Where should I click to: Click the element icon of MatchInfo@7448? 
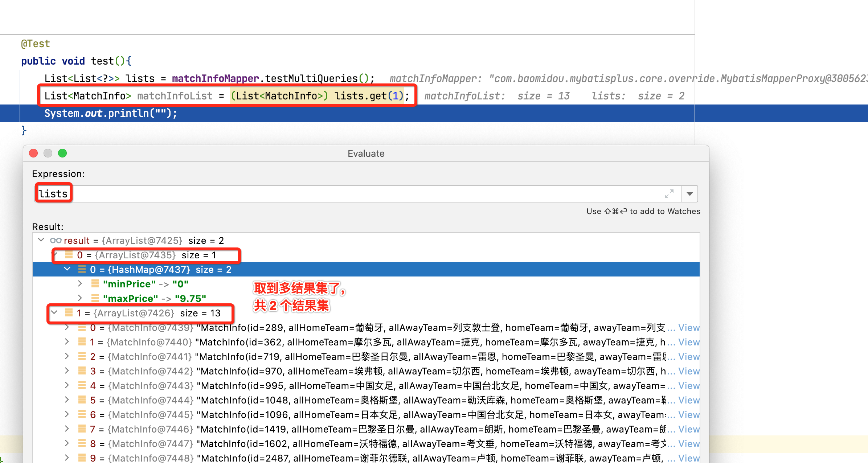pos(82,458)
